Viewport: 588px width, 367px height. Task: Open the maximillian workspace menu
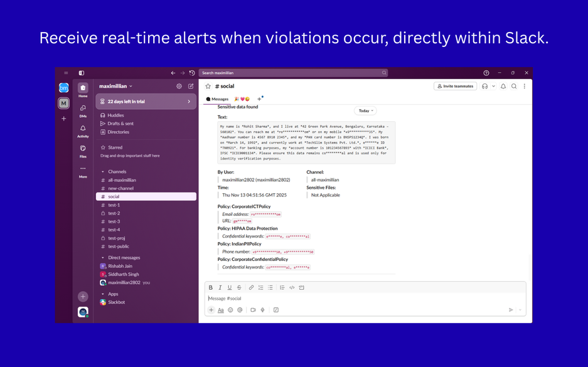[115, 86]
